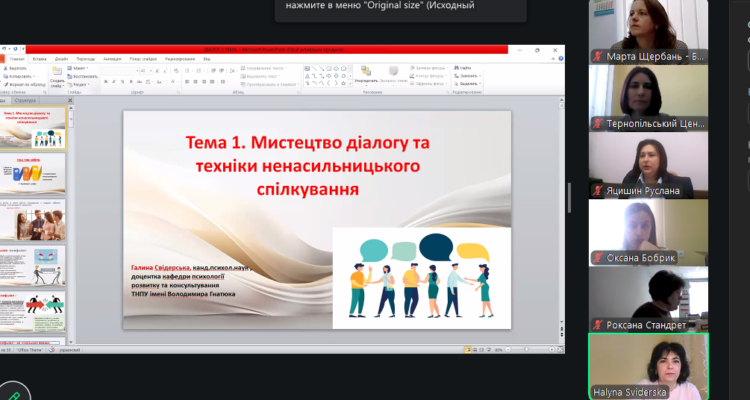750x400 pixels.
Task: Click the Find (Найти) binoculars icon
Action: [458, 68]
